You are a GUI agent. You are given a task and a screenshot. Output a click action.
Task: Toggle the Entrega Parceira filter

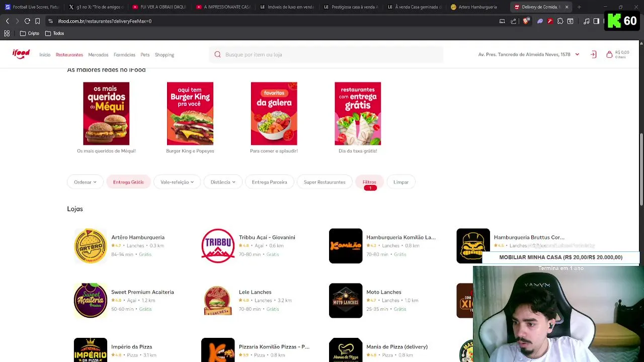click(269, 182)
